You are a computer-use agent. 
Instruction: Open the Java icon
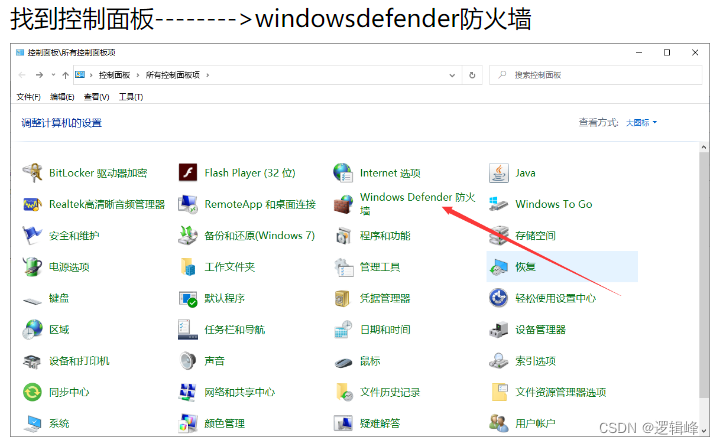click(499, 173)
